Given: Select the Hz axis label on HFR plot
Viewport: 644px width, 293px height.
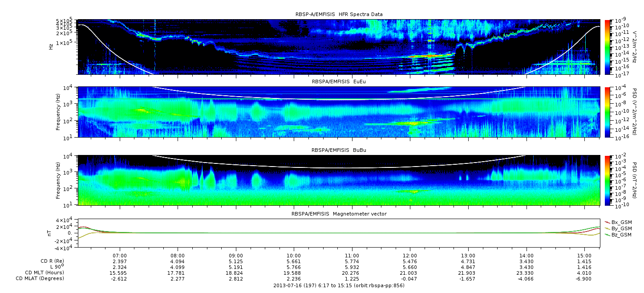Looking at the screenshot, I should (x=52, y=46).
